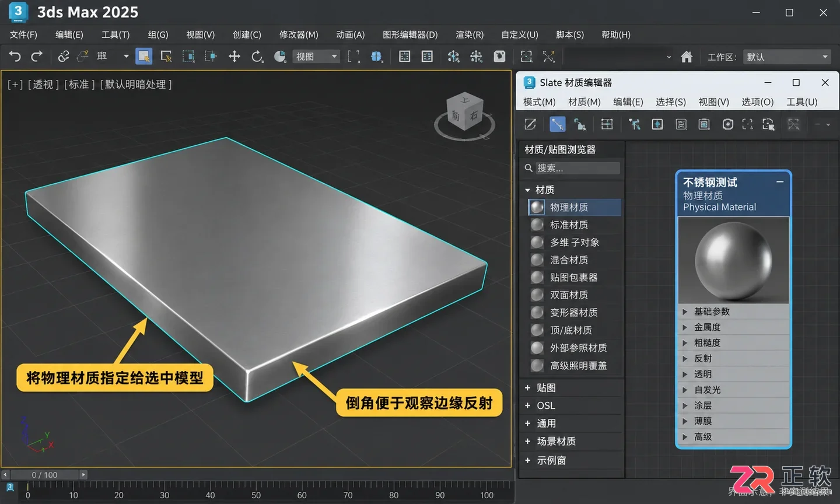This screenshot has height=504, width=840.
Task: Select 物理材质 in the material list
Action: (x=575, y=207)
